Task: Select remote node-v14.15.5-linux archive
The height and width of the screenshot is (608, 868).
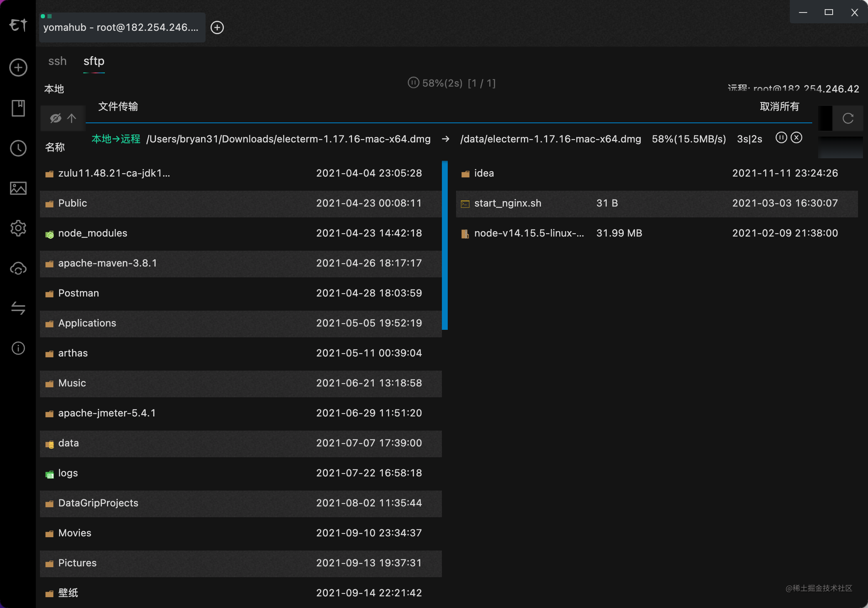Action: point(657,233)
